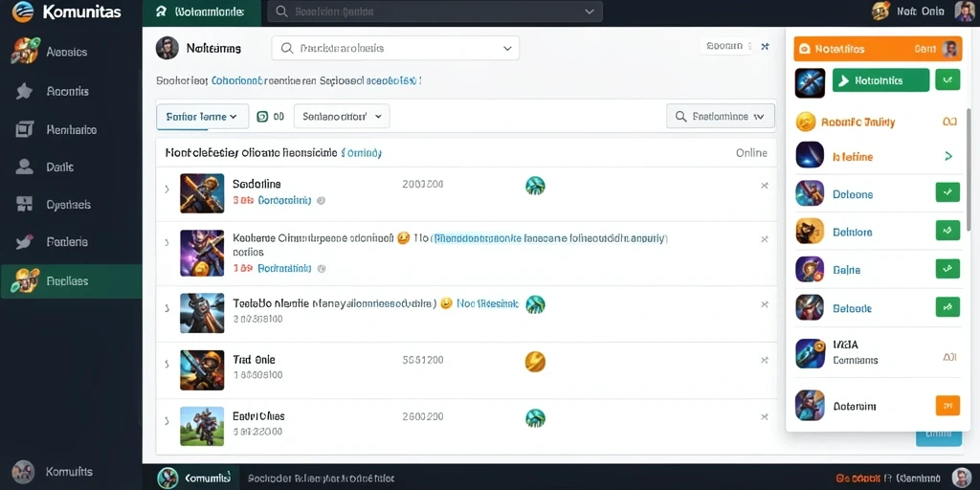980x490 pixels.
Task: Open the Sarfior Ienne dropdown
Action: coord(202,116)
